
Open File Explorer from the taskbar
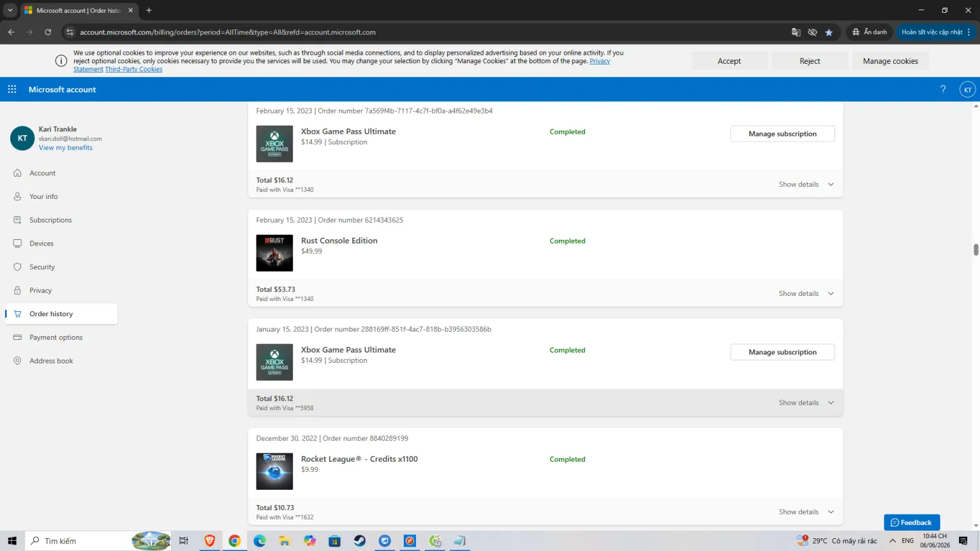click(x=285, y=541)
